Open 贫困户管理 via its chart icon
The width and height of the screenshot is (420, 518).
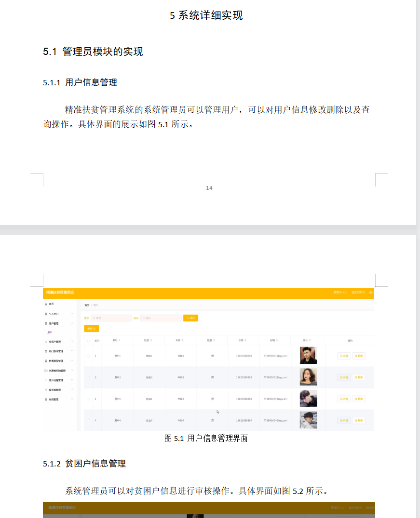pos(46,342)
